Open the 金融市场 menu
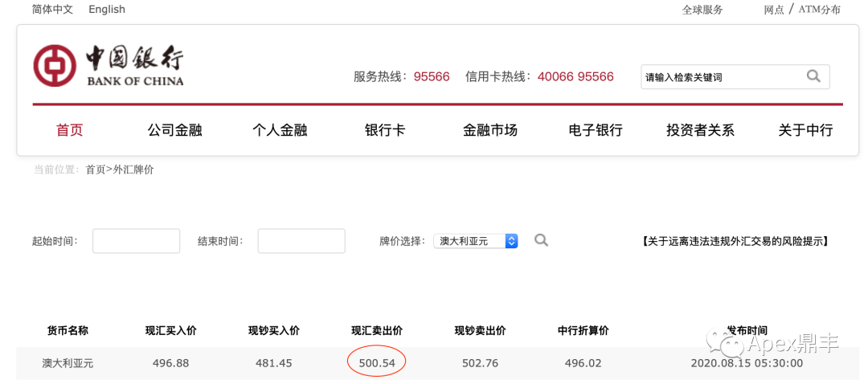This screenshot has height=384, width=868. pyautogui.click(x=490, y=131)
